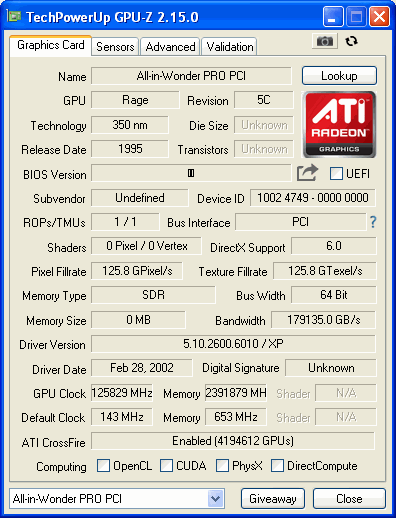The height and width of the screenshot is (518, 396).
Task: Click the GPU-Z title bar icon
Action: pos(14,16)
